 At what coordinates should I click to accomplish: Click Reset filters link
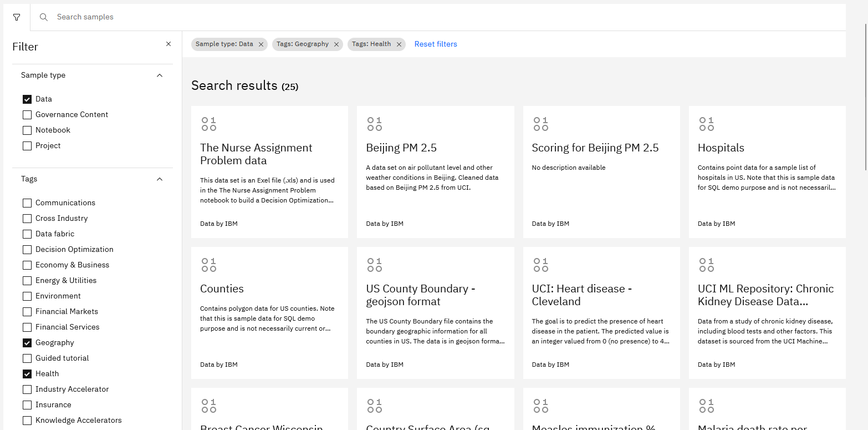pyautogui.click(x=436, y=44)
